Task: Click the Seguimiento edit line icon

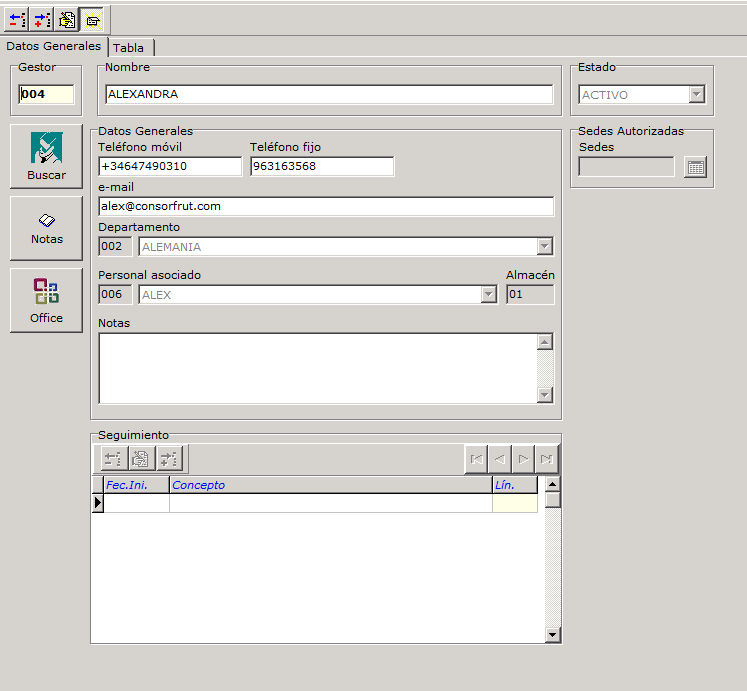Action: coord(140,459)
